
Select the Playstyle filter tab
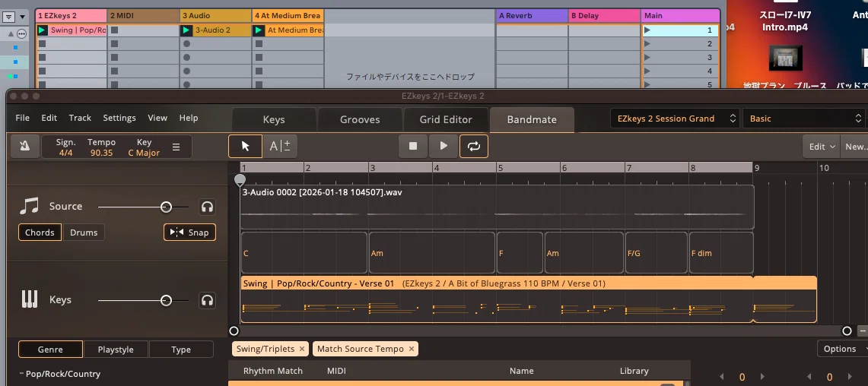[x=116, y=350]
